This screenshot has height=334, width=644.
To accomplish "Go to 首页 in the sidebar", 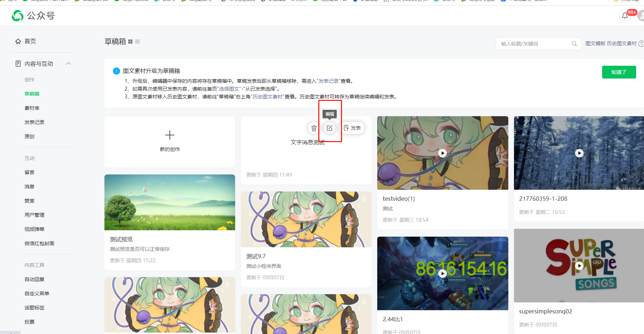I will (30, 41).
